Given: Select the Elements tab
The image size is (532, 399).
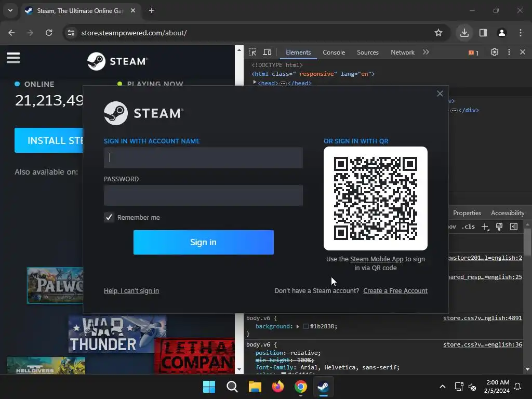Looking at the screenshot, I should (298, 52).
